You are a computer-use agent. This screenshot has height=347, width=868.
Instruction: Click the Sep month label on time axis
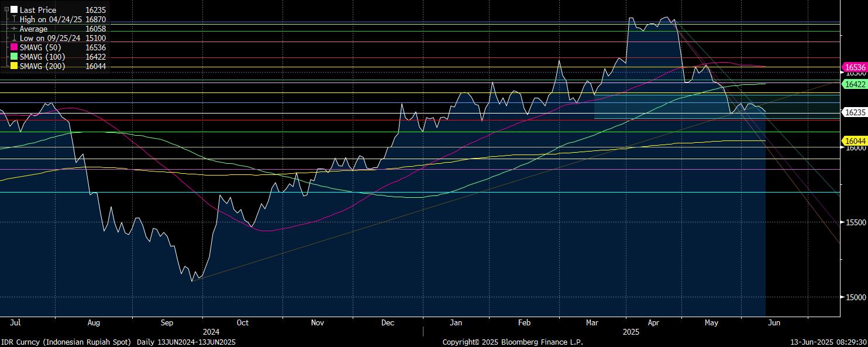point(167,322)
